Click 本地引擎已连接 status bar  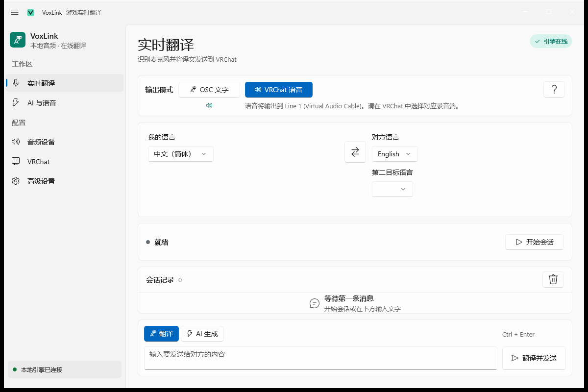click(x=65, y=369)
